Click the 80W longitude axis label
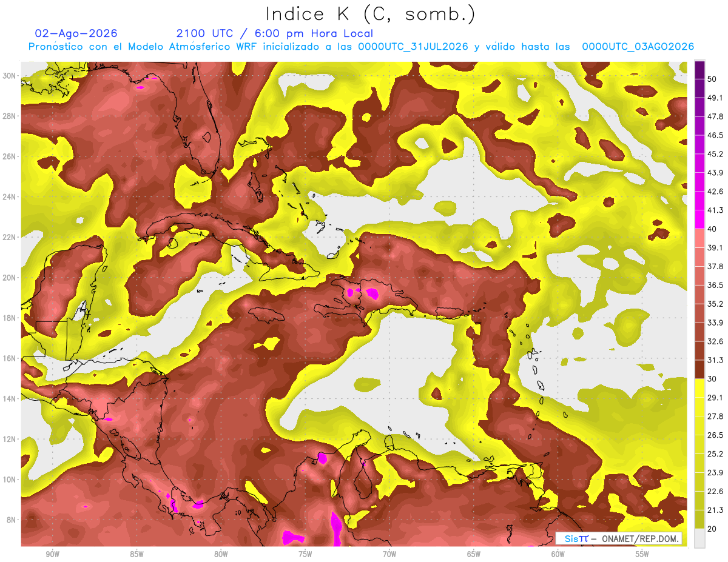 (x=221, y=554)
